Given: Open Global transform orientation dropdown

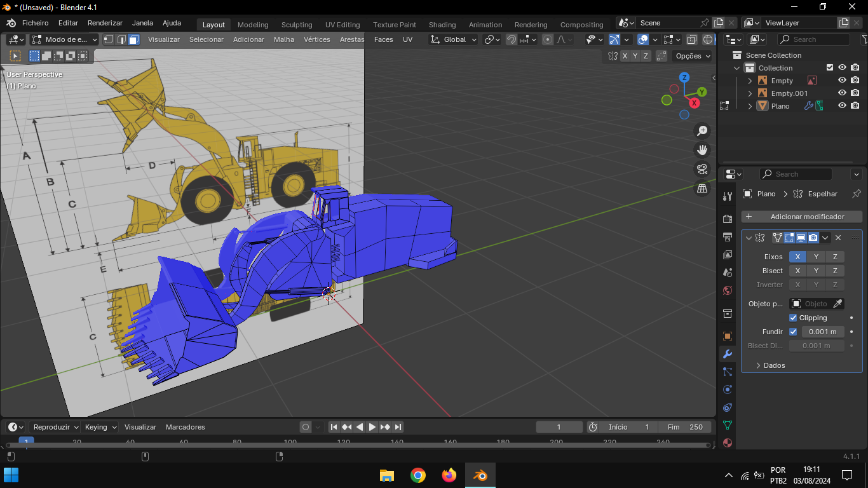Looking at the screenshot, I should 454,39.
